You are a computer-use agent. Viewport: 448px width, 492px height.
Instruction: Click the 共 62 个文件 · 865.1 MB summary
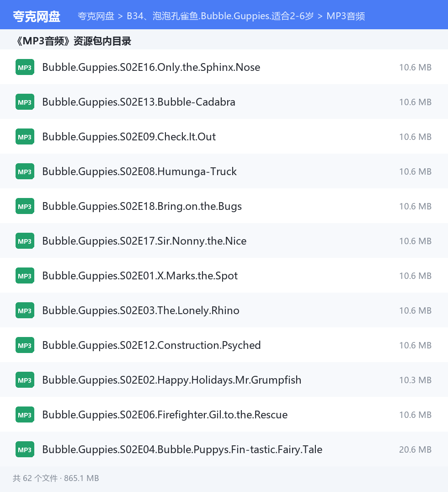(x=56, y=478)
